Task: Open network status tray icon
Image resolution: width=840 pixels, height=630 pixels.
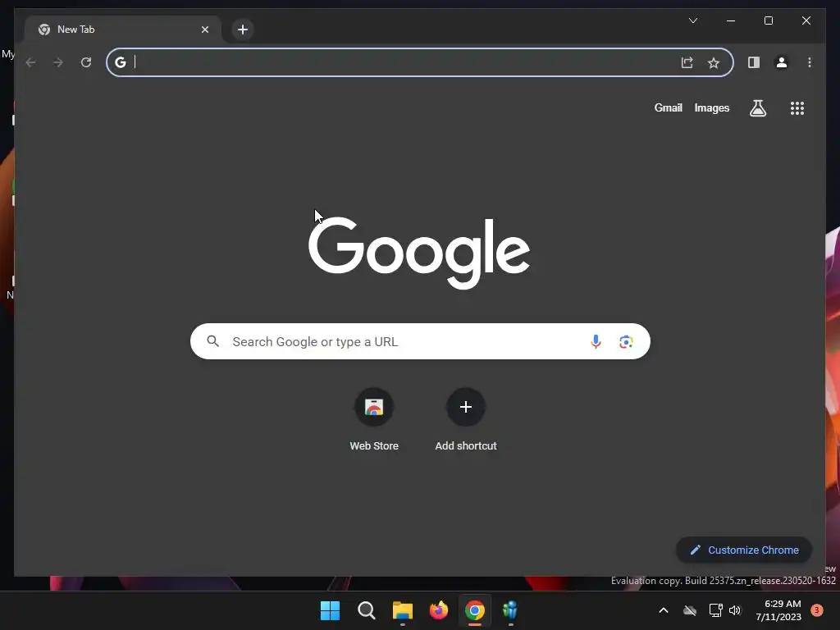Action: pos(715,610)
